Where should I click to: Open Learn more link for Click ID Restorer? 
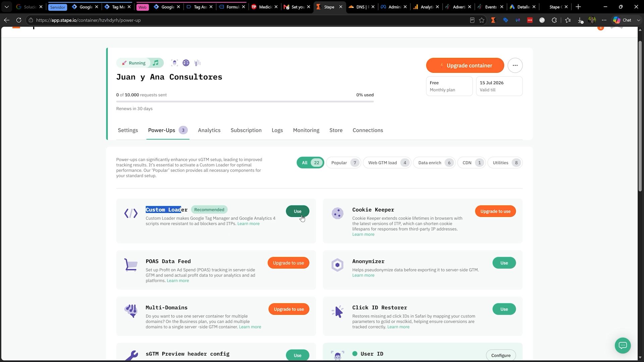(398, 327)
